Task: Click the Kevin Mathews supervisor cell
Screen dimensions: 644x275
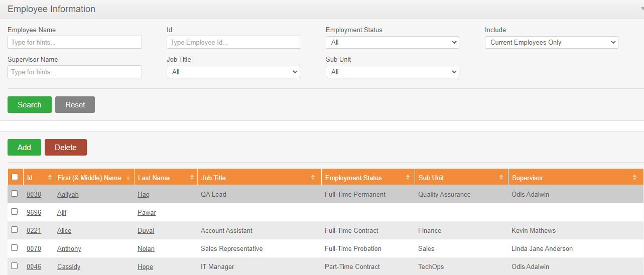Action: click(x=534, y=231)
